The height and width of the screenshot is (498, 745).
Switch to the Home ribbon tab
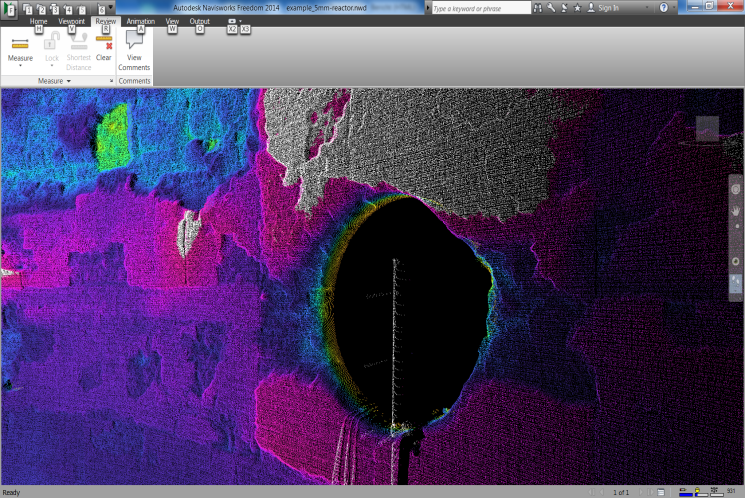39,20
